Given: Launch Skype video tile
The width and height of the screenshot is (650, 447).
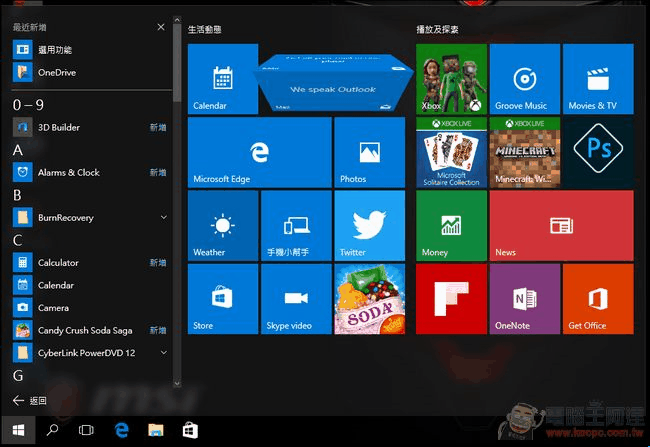Looking at the screenshot, I should 295,298.
